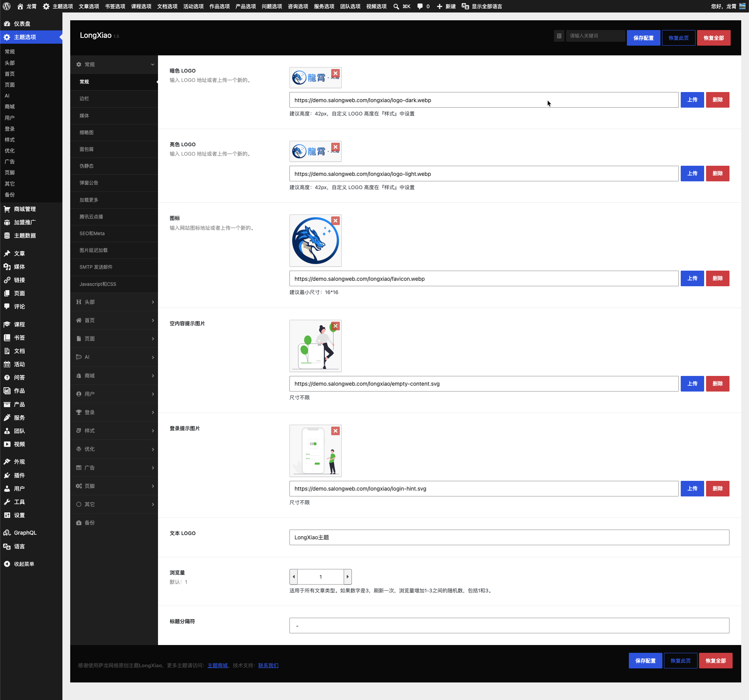The image size is (749, 700).
Task: Expand the 页面 settings section
Action: (114, 338)
